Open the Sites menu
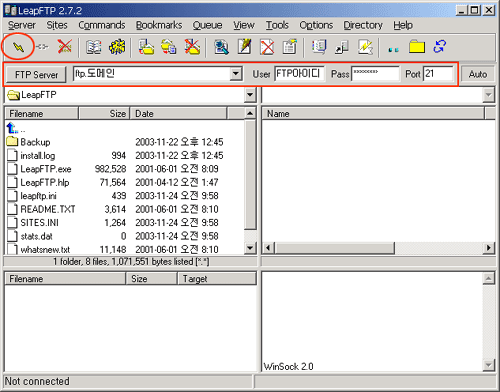Image resolution: width=500 pixels, height=392 pixels. [x=57, y=25]
